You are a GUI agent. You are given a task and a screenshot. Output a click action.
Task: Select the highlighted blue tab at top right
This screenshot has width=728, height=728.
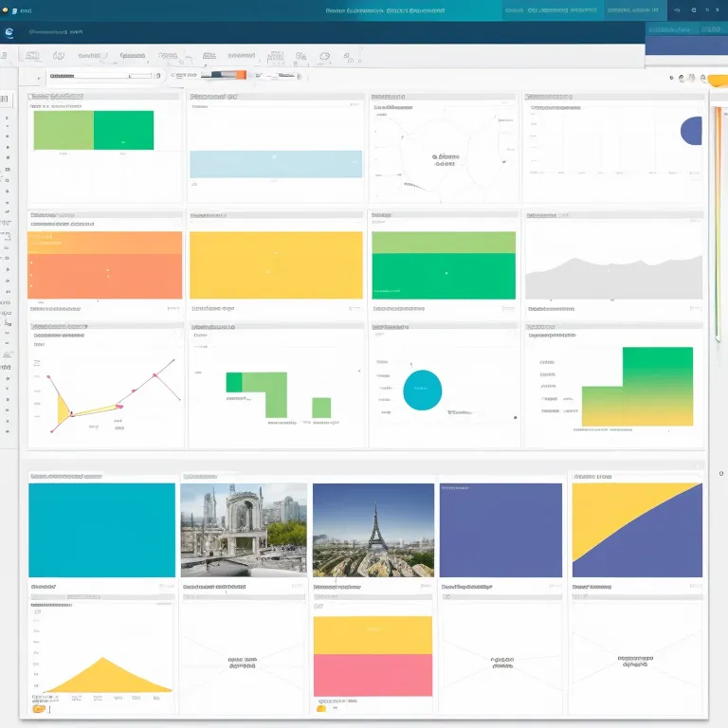[686, 29]
